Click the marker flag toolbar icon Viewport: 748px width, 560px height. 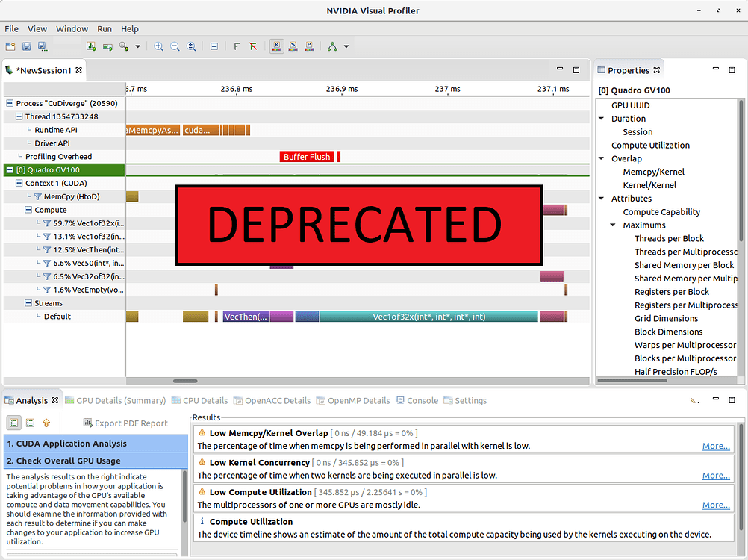252,46
